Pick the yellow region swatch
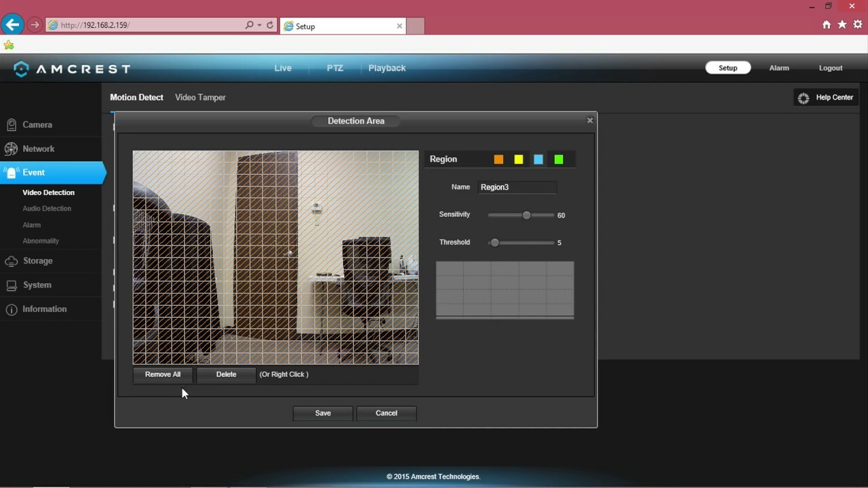The width and height of the screenshot is (868, 488). 519,159
